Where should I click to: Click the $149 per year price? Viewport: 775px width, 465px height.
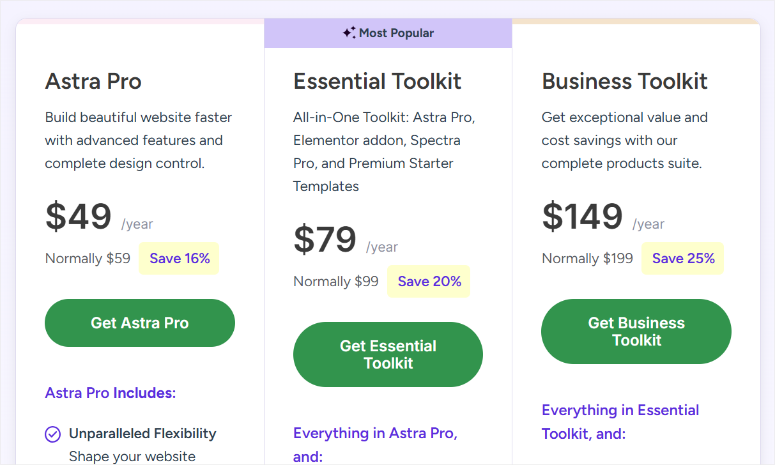point(603,216)
